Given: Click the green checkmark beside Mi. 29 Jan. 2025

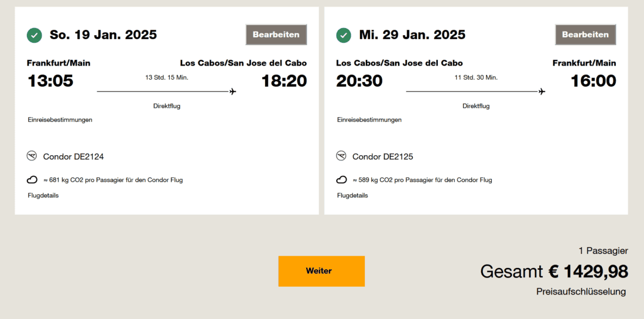Looking at the screenshot, I should [x=344, y=35].
